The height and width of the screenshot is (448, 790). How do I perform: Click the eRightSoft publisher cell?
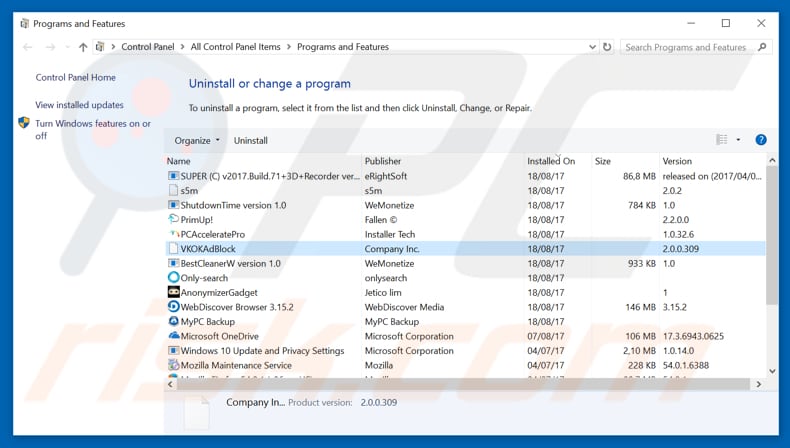tap(385, 176)
